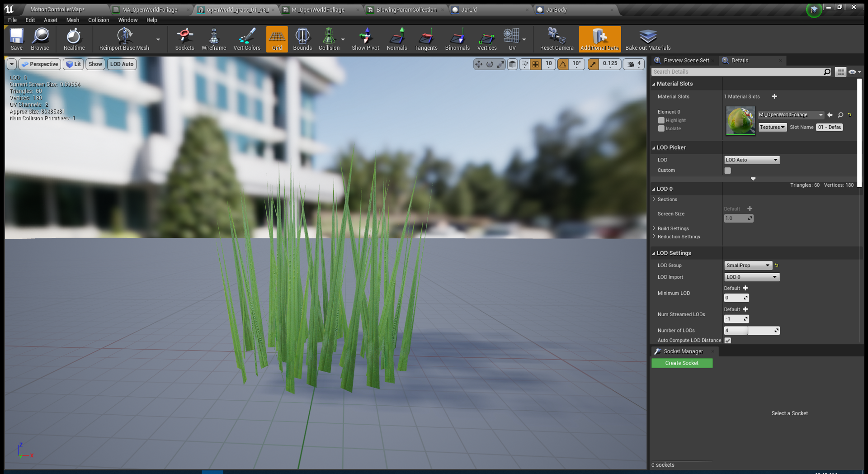Open LOD Picker LOD Auto dropdown
868x474 pixels.
point(752,160)
